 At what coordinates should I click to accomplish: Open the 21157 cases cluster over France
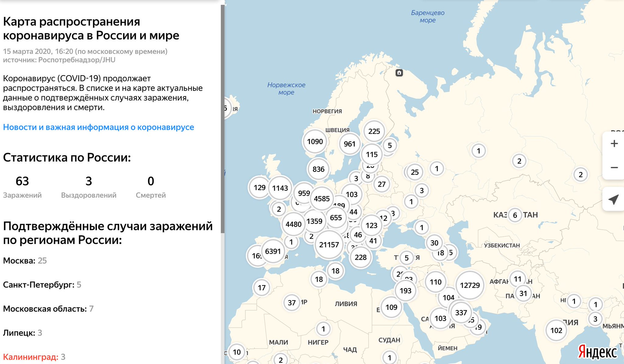pos(329,244)
